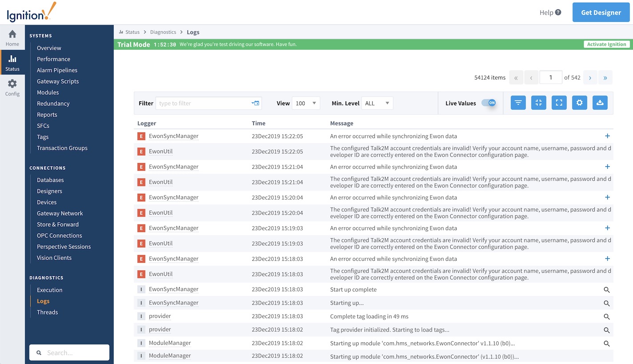Open Vision Clients page
Image resolution: width=633 pixels, height=364 pixels.
pyautogui.click(x=54, y=258)
